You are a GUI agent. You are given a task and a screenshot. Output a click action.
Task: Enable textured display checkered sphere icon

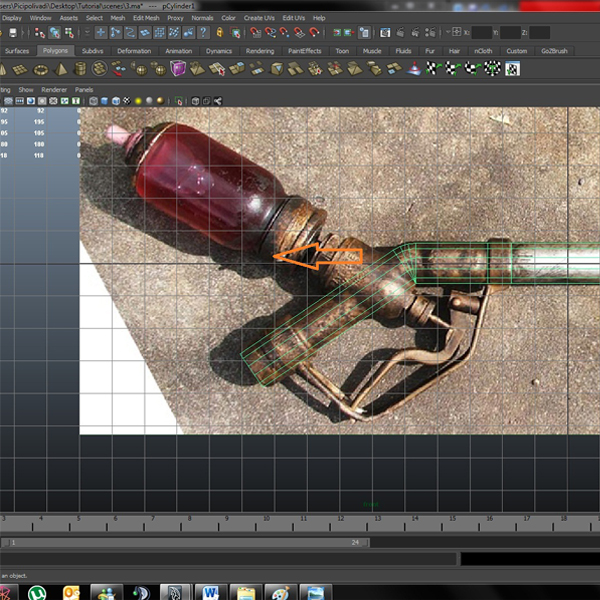tap(127, 101)
